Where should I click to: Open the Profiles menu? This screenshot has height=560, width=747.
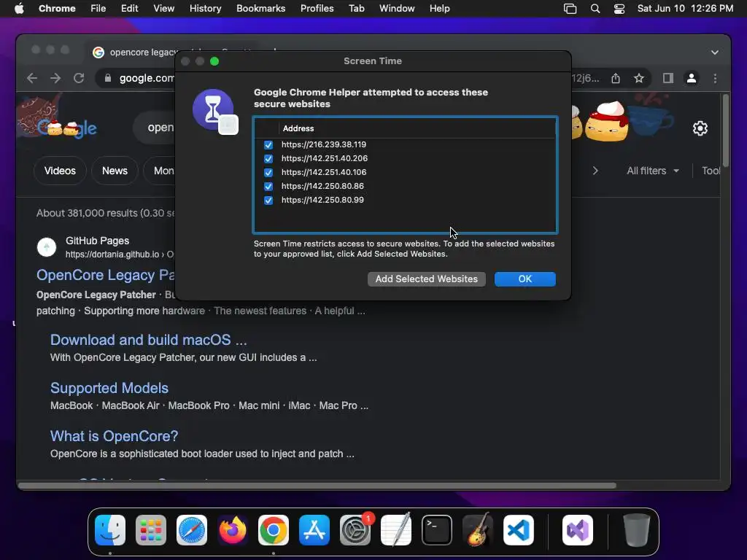pyautogui.click(x=317, y=9)
